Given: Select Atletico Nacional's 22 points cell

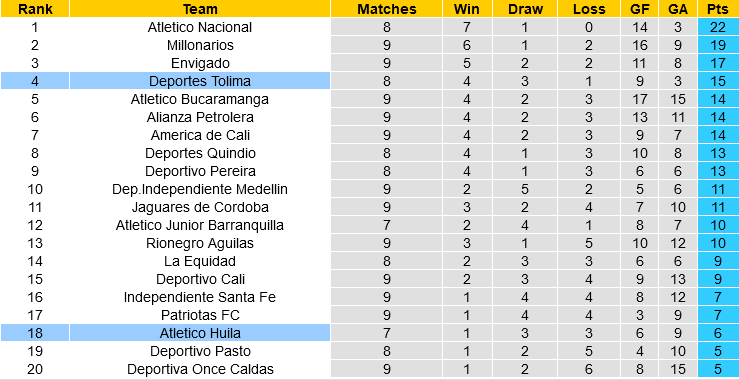Looking at the screenshot, I should [x=718, y=27].
